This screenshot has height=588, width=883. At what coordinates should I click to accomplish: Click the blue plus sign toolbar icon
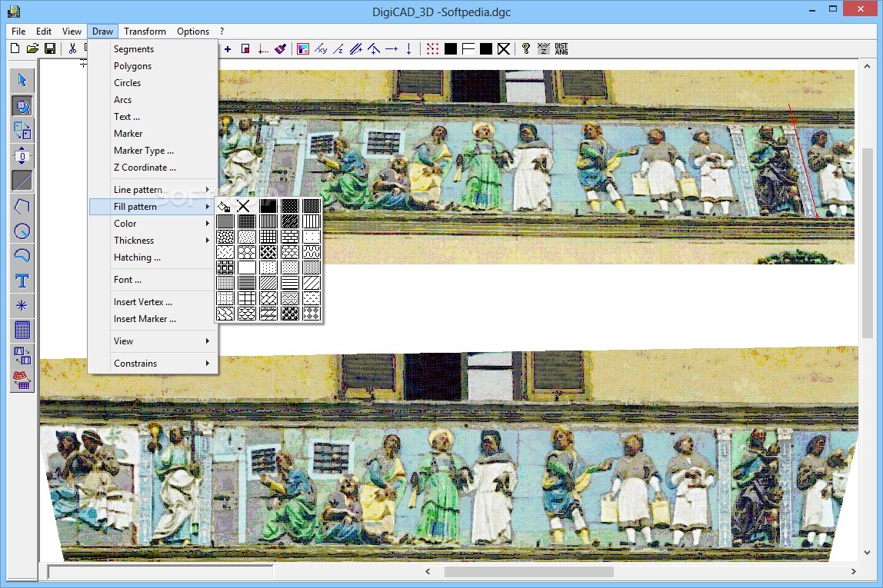tap(228, 49)
